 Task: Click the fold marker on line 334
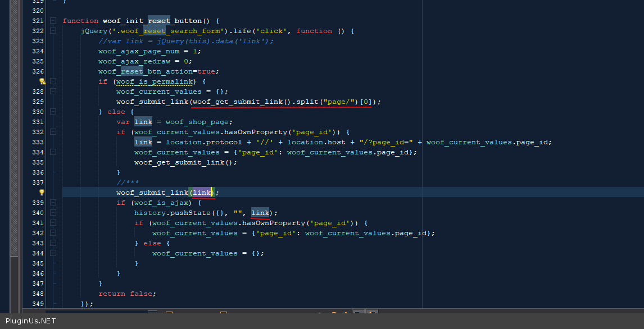53,152
